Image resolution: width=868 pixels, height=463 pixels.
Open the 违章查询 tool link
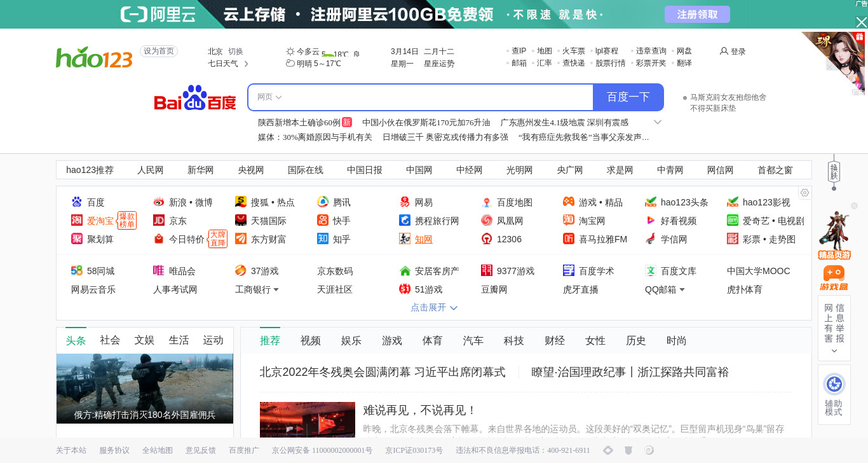pos(651,51)
